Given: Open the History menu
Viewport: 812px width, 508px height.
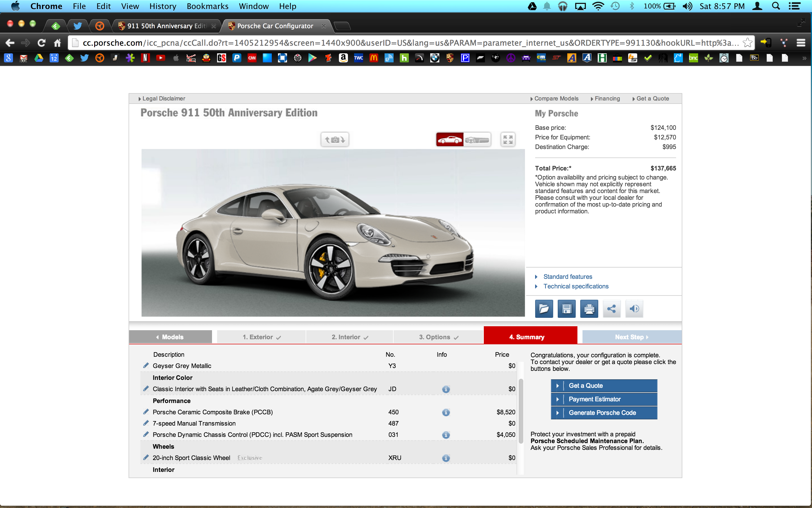Looking at the screenshot, I should point(163,6).
